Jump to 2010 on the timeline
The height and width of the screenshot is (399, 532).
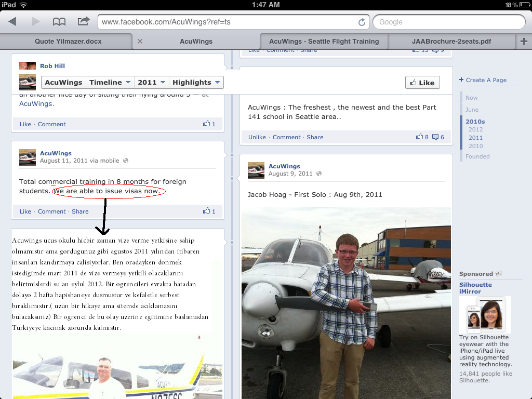pyautogui.click(x=476, y=146)
